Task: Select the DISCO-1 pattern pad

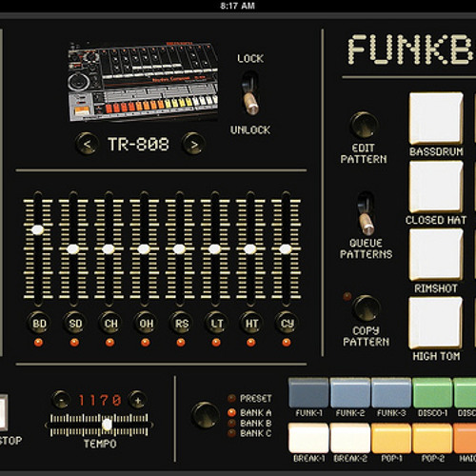Action: (432, 393)
